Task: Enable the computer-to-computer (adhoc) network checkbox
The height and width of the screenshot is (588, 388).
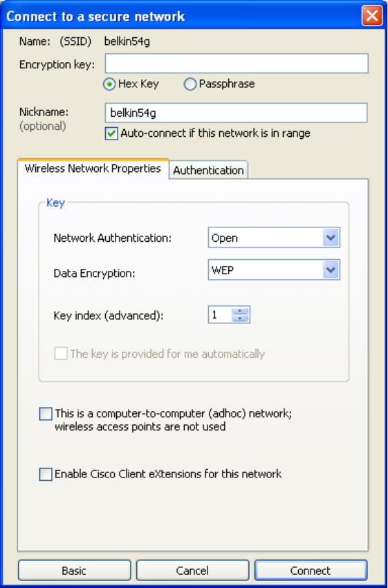Action: point(46,414)
